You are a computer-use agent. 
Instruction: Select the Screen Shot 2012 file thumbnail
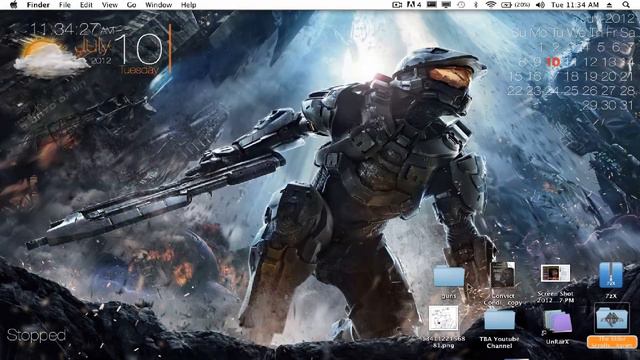[555, 273]
